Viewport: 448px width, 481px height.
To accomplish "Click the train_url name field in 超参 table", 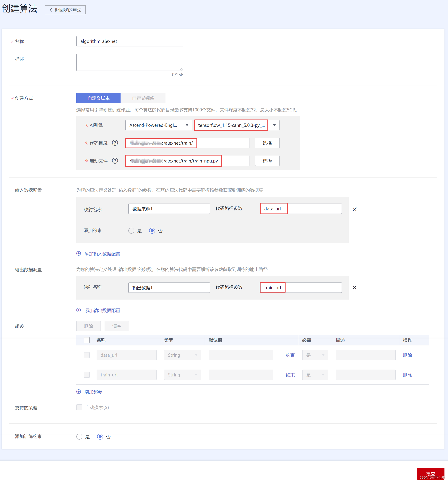I will pyautogui.click(x=126, y=375).
